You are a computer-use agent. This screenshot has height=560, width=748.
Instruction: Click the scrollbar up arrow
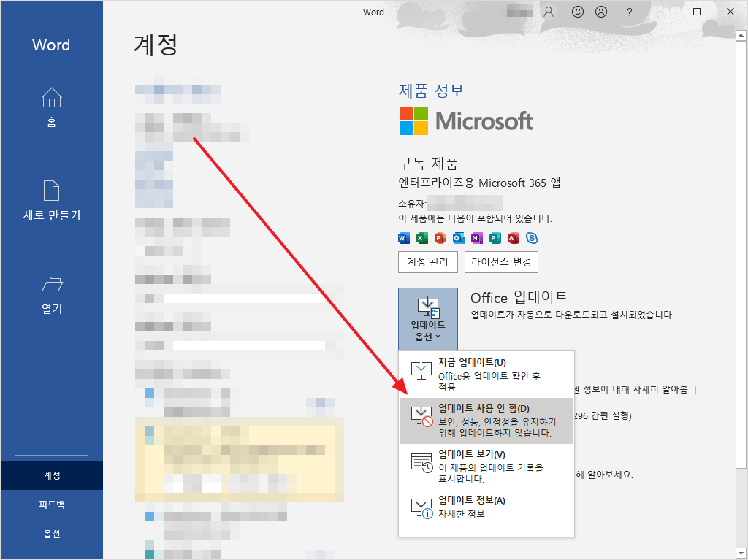(x=741, y=35)
